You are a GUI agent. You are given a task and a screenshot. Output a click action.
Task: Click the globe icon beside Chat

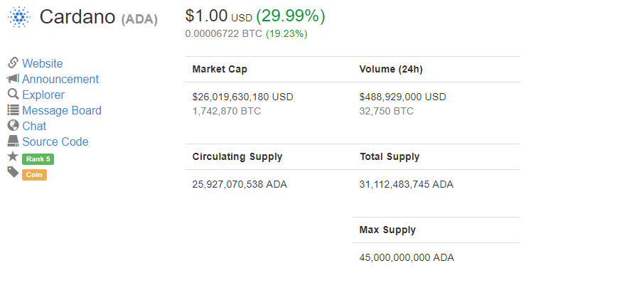coord(13,125)
